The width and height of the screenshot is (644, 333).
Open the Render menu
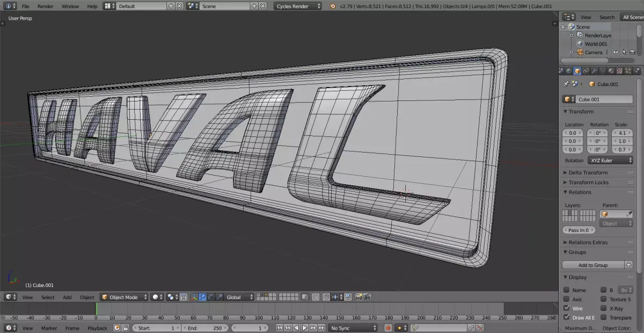45,6
